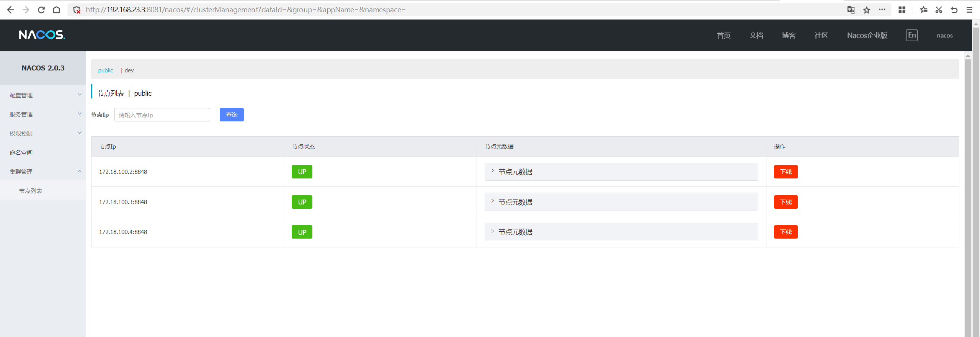980x337 pixels.
Task: Select node address 172.18.100.4:8848
Action: point(123,232)
